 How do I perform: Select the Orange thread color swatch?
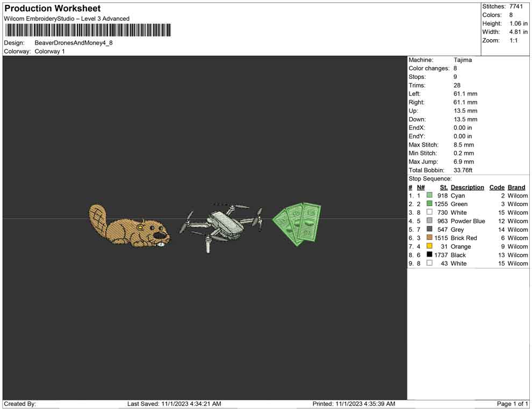point(429,246)
